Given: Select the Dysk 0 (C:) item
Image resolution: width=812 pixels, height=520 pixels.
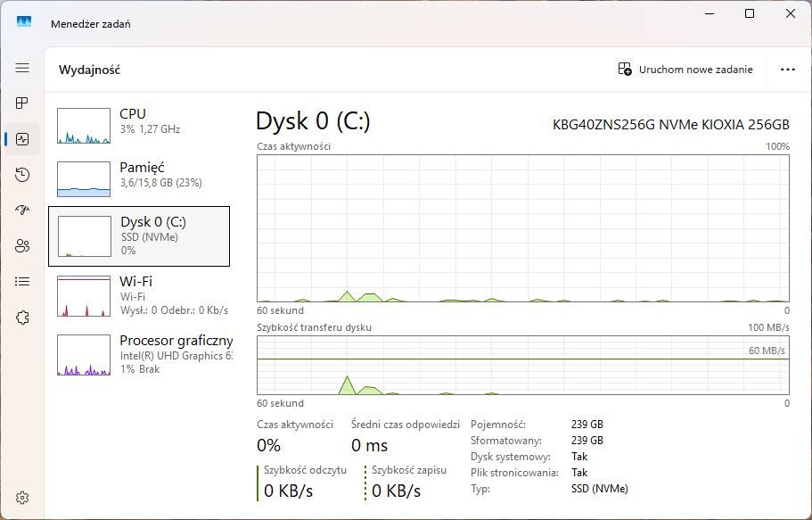Looking at the screenshot, I should [x=139, y=236].
